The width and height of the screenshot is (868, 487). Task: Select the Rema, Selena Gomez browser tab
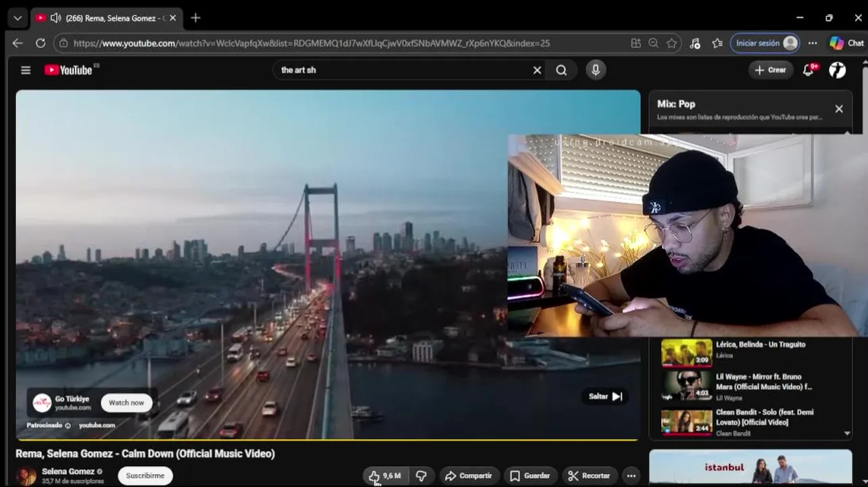107,18
